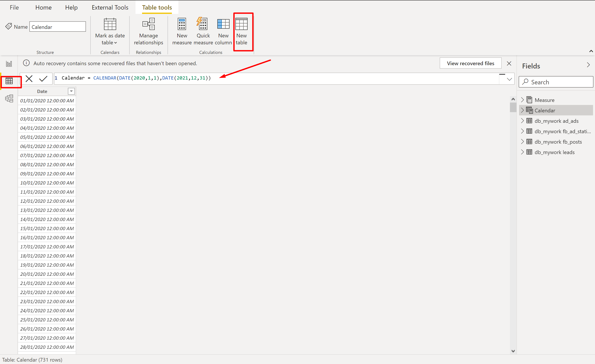Image resolution: width=595 pixels, height=364 pixels.
Task: Click the Measure table icon
Action: [x=529, y=100]
